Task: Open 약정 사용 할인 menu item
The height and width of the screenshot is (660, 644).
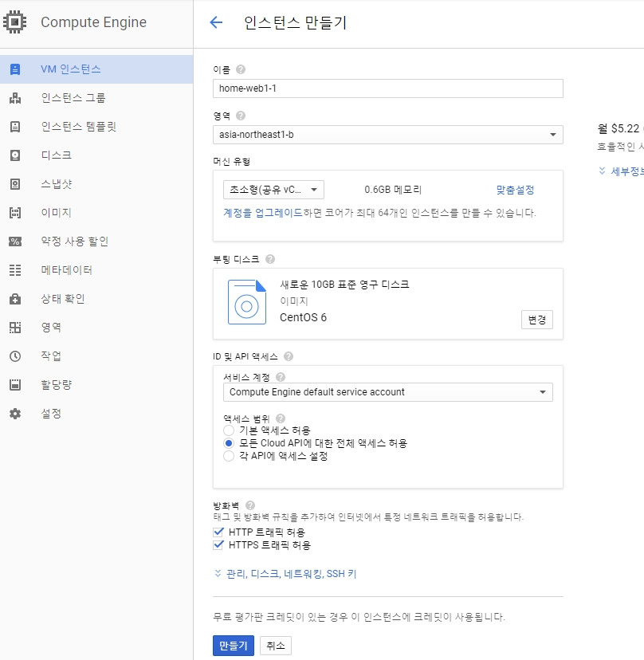Action: tap(96, 242)
